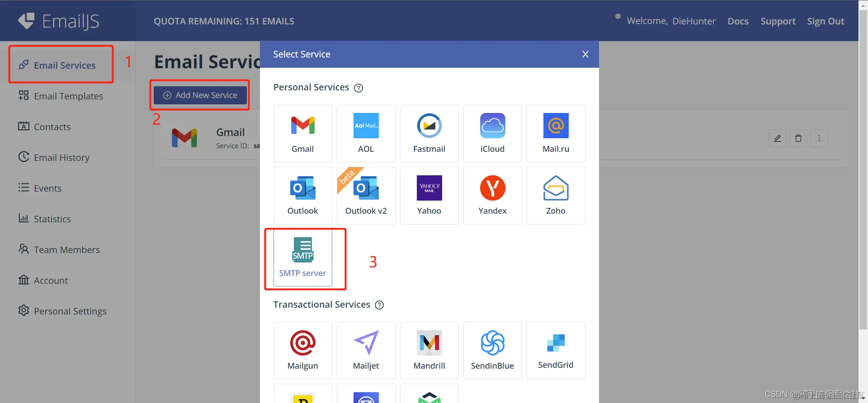The height and width of the screenshot is (403, 868).
Task: Pick the Mandrill transactional service
Action: pos(429,350)
